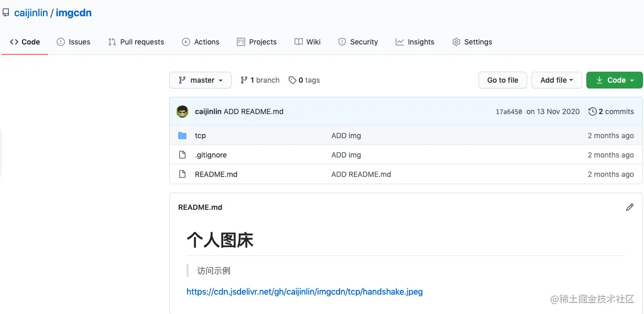The image size is (644, 314).
Task: Open the repository Settings tab
Action: tap(472, 42)
